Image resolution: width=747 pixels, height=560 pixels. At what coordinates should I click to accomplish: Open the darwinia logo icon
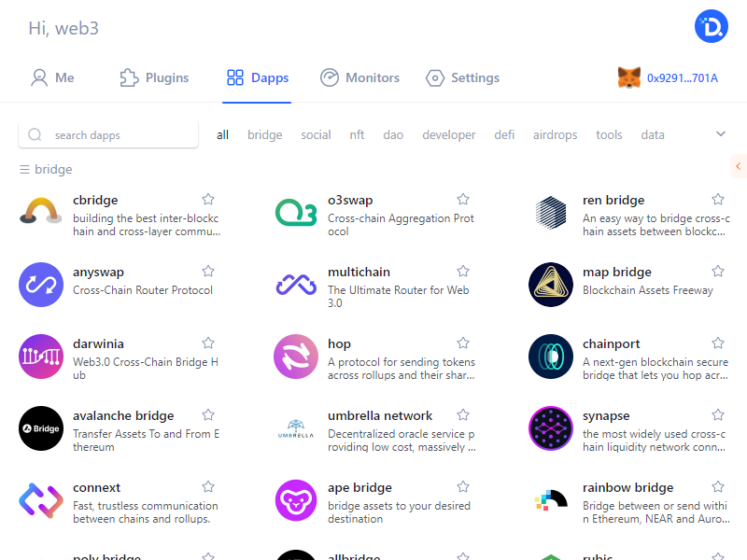click(41, 357)
